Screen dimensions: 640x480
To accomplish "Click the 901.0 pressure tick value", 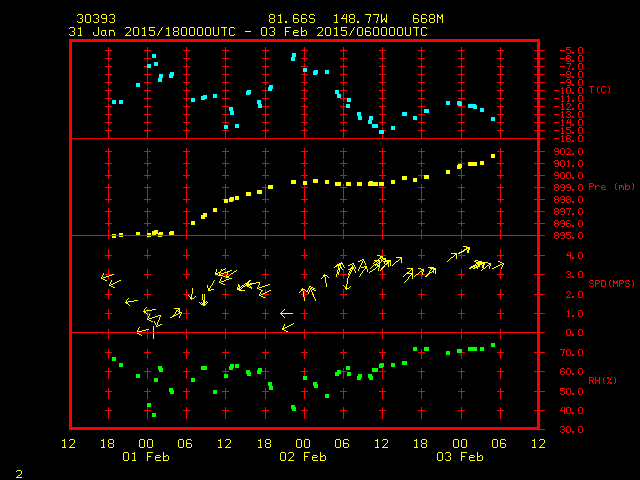I will tap(569, 164).
